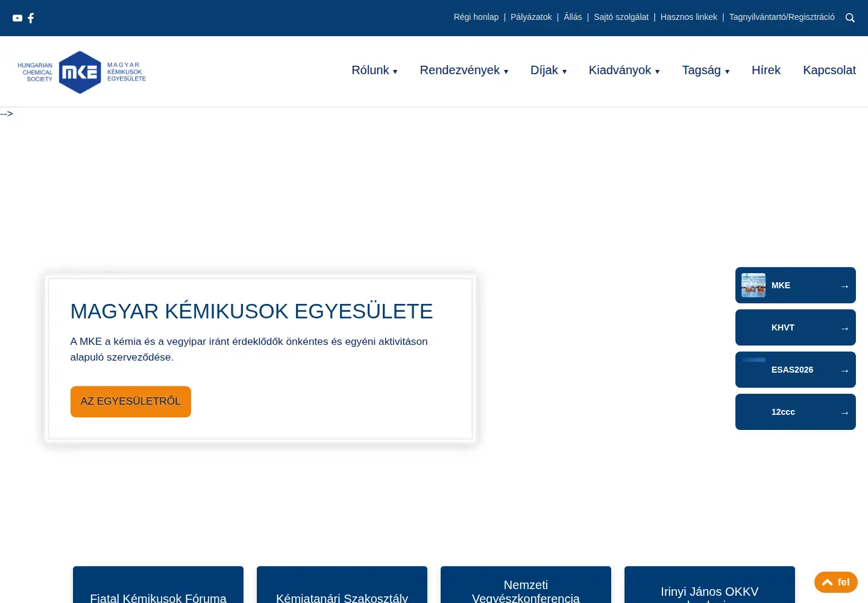Open the Facebook page icon

[x=31, y=18]
